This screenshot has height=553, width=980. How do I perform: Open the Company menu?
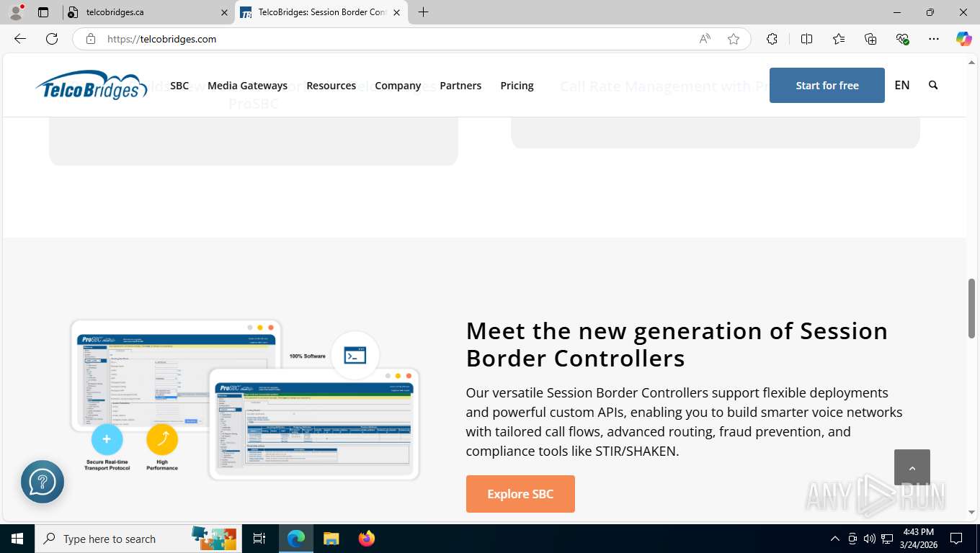point(398,86)
